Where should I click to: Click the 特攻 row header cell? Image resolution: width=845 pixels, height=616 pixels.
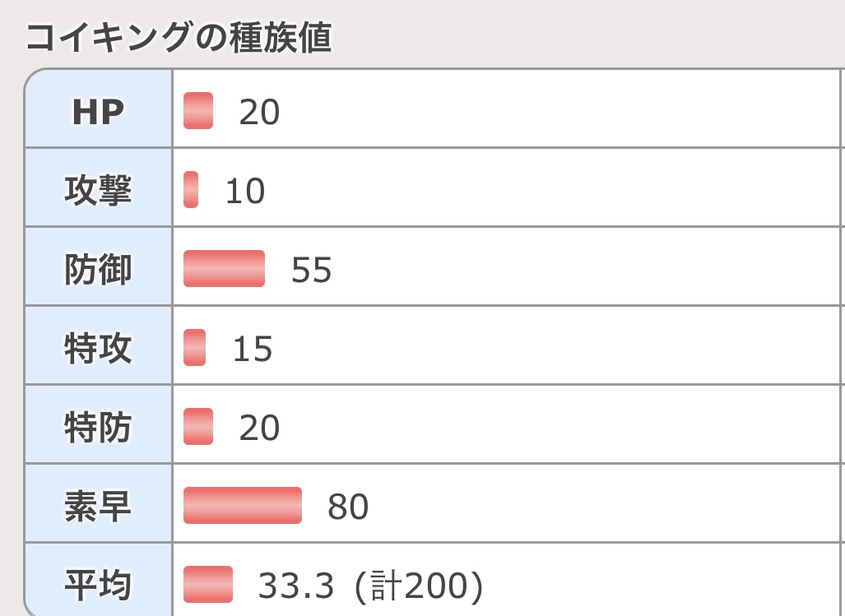[99, 345]
